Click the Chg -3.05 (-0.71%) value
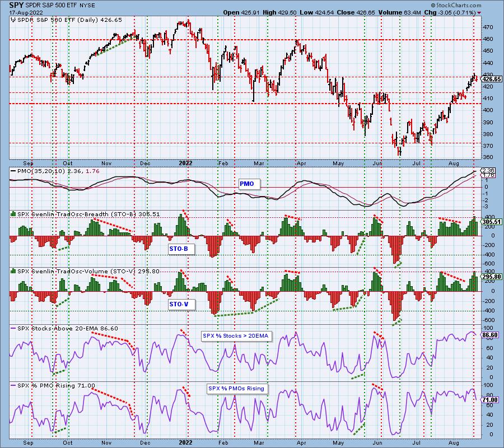Image resolution: width=504 pixels, height=448 pixels. (x=450, y=12)
